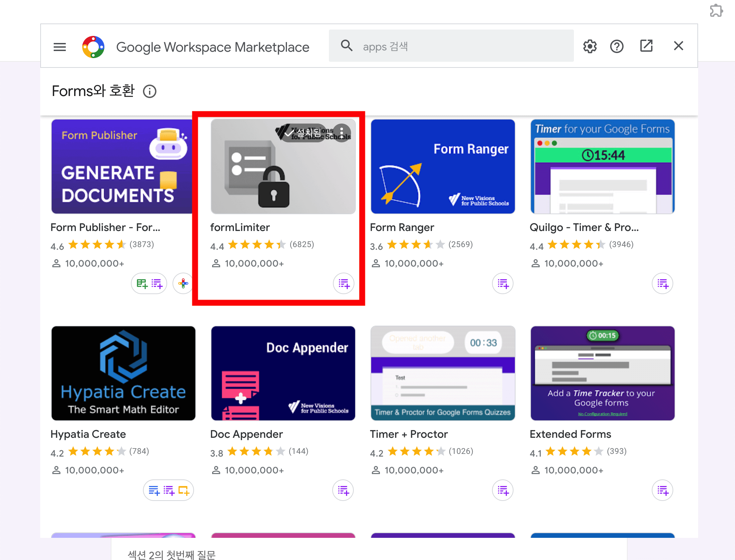Open the Form Ranger app title
The height and width of the screenshot is (560, 735).
(x=402, y=227)
